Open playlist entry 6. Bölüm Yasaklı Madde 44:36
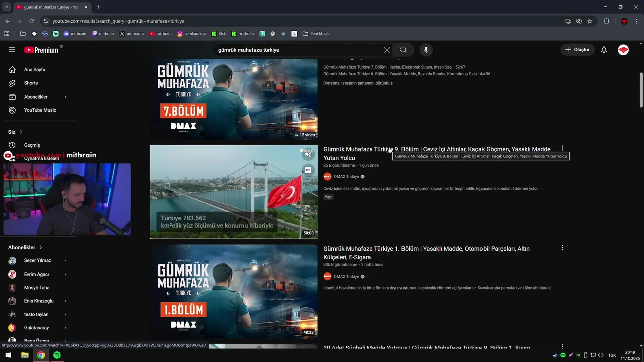The image size is (644, 362). point(407,74)
